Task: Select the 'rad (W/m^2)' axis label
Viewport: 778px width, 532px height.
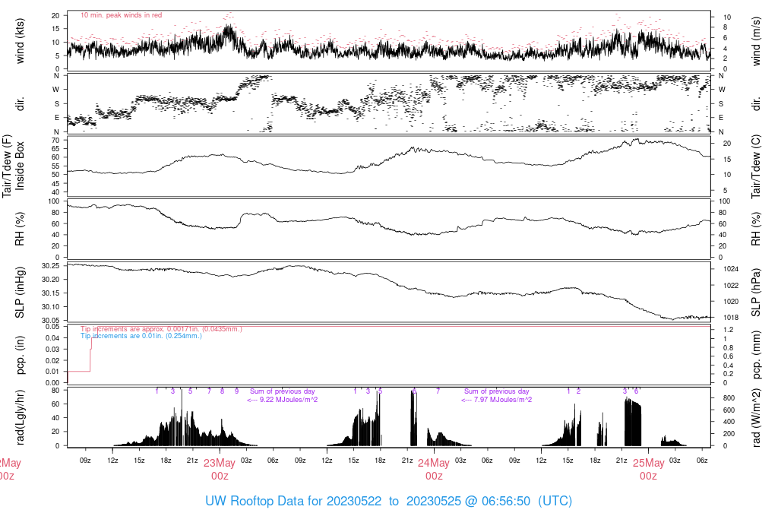Action: 756,418
